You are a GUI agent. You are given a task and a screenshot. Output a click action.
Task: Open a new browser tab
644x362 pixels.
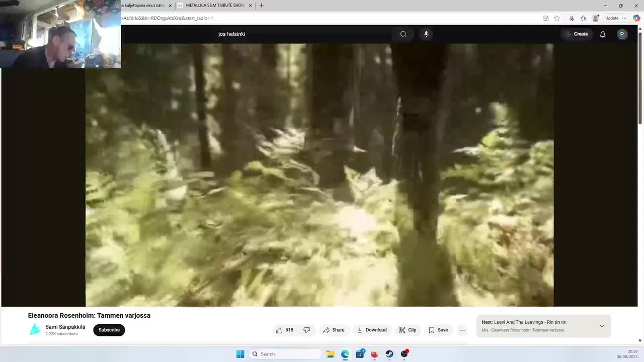(x=261, y=6)
